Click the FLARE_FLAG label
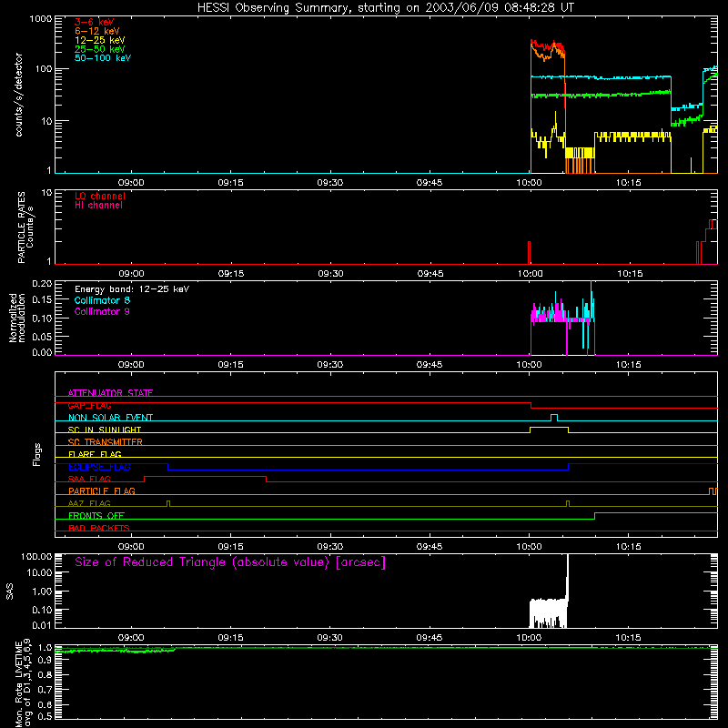This screenshot has height=728, width=728. point(95,454)
